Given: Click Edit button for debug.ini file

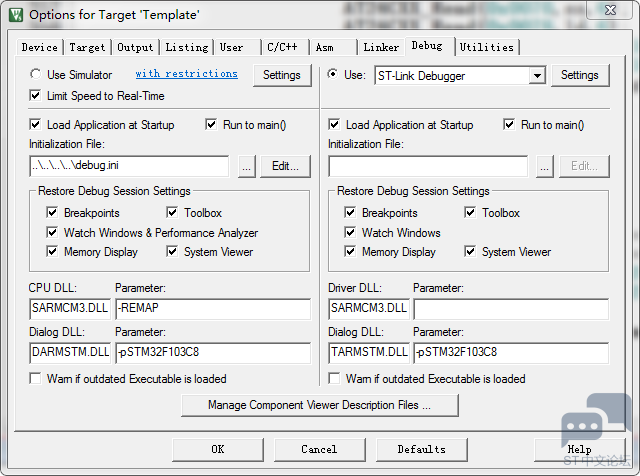Looking at the screenshot, I should pyautogui.click(x=286, y=167).
